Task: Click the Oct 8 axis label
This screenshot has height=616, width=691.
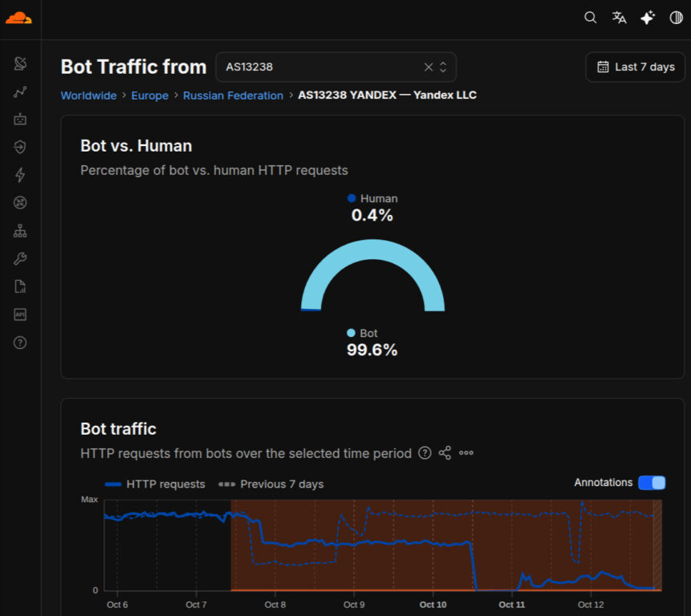Action: 275,605
